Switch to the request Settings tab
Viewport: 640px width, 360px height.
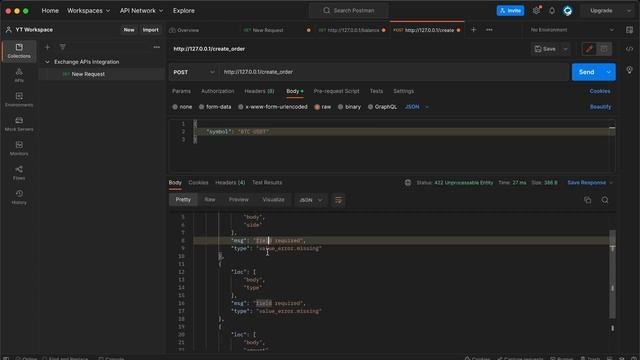(x=403, y=91)
